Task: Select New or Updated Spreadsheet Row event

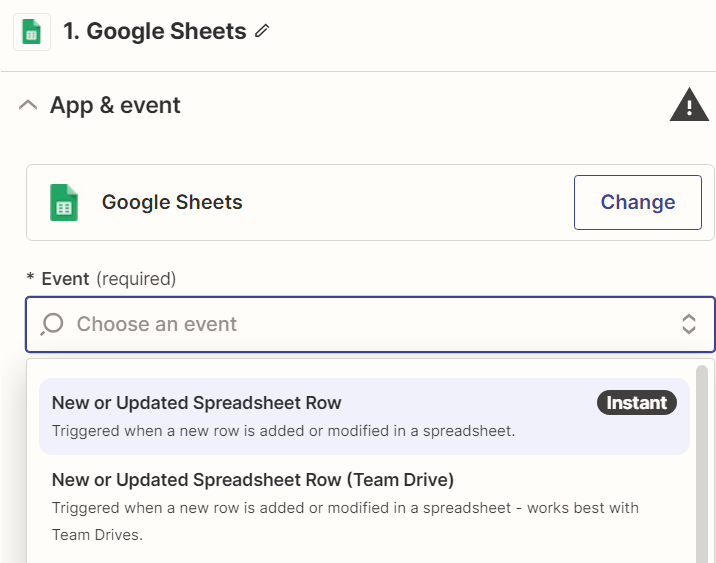Action: tap(197, 403)
